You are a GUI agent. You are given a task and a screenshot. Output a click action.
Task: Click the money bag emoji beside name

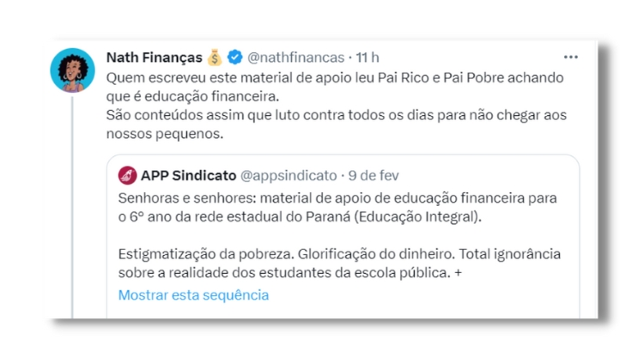[215, 58]
